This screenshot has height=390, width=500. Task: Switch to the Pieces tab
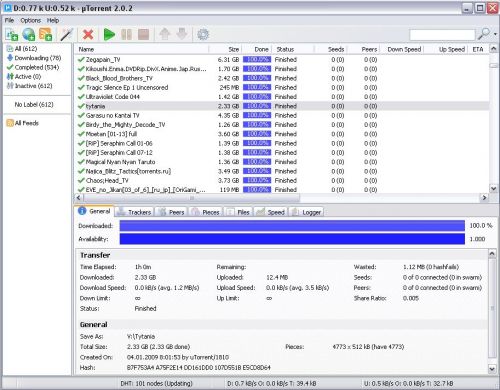click(x=206, y=212)
